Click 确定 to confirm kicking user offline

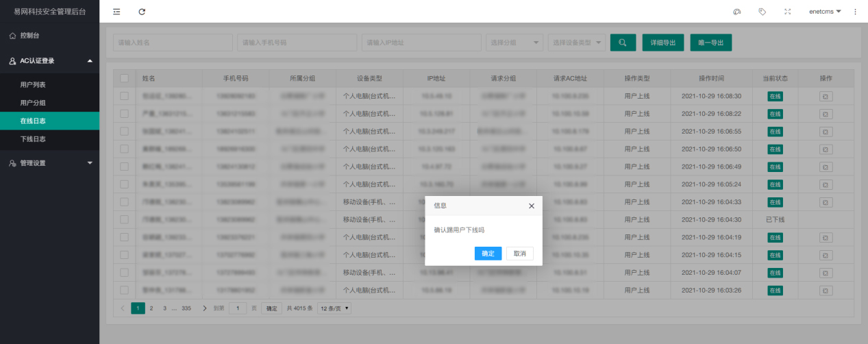(488, 254)
